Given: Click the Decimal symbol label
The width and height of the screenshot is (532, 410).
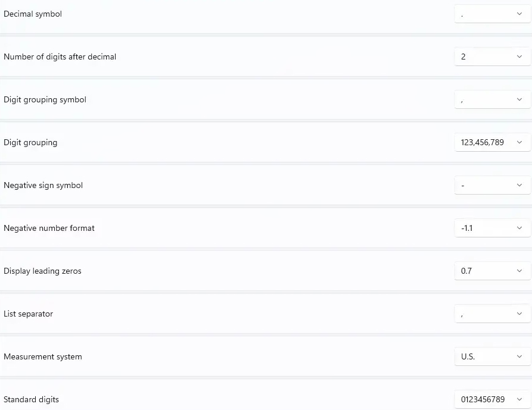Looking at the screenshot, I should pos(33,14).
